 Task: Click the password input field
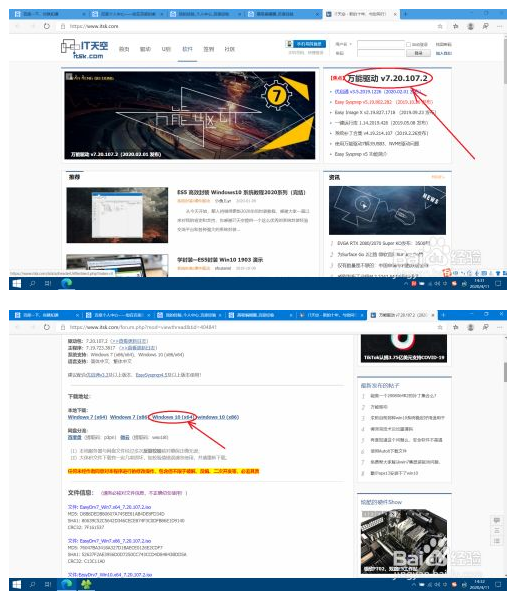coord(381,53)
